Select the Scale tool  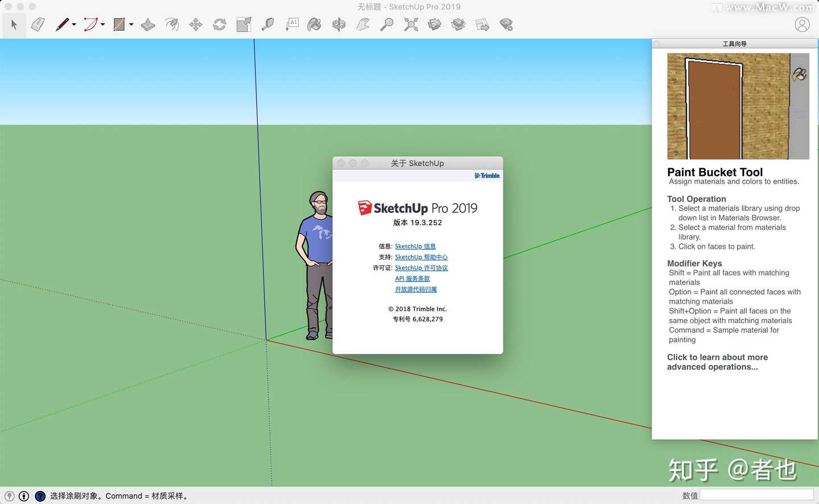point(243,24)
